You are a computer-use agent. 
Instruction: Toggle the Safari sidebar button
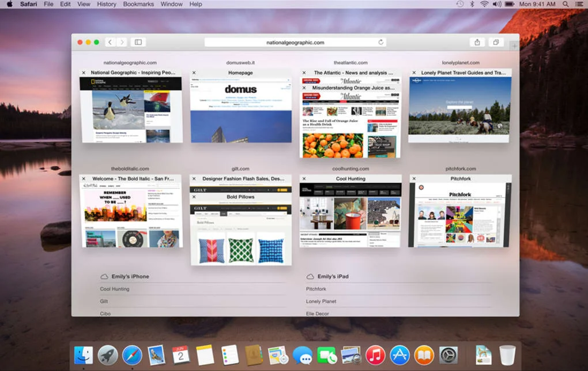138,42
